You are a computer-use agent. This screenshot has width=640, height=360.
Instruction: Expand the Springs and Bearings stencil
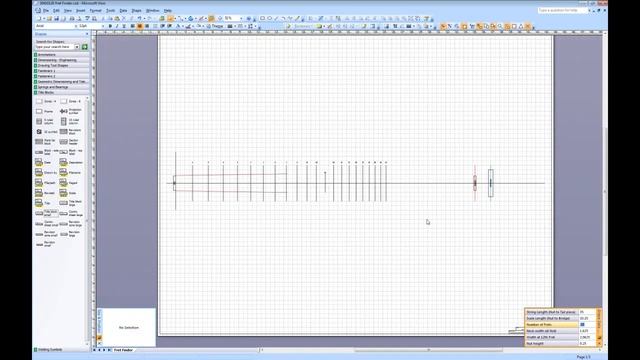point(61,87)
